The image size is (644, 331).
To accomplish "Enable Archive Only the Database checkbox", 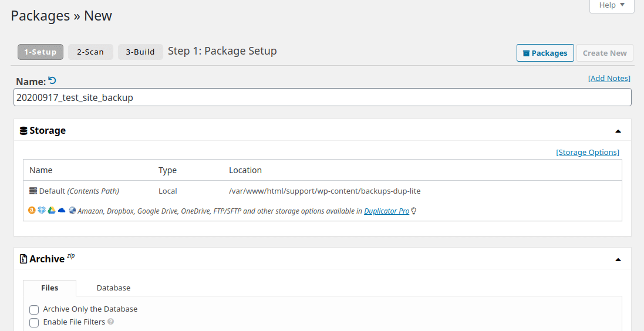I will click(x=34, y=309).
